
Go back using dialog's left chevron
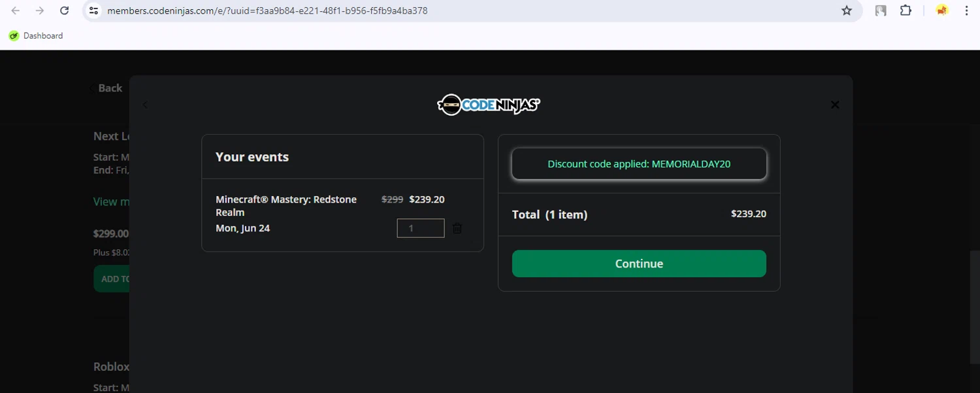coord(145,105)
